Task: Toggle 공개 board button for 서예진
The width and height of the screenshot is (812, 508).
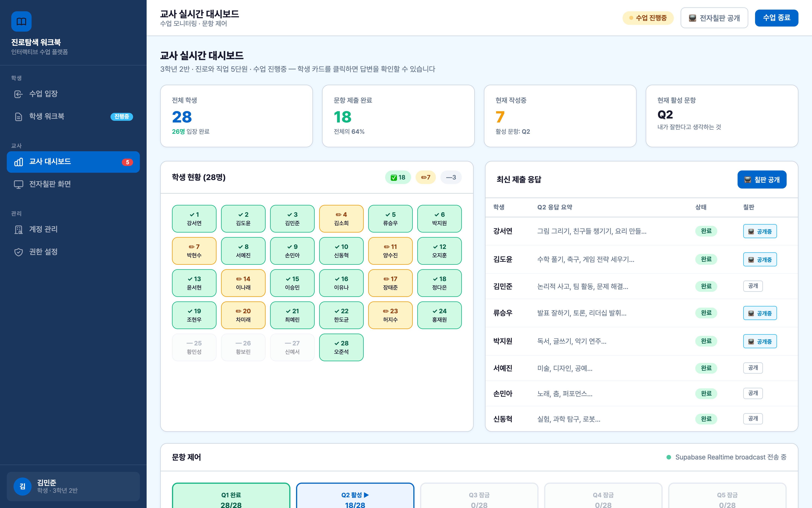Action: [x=753, y=368]
